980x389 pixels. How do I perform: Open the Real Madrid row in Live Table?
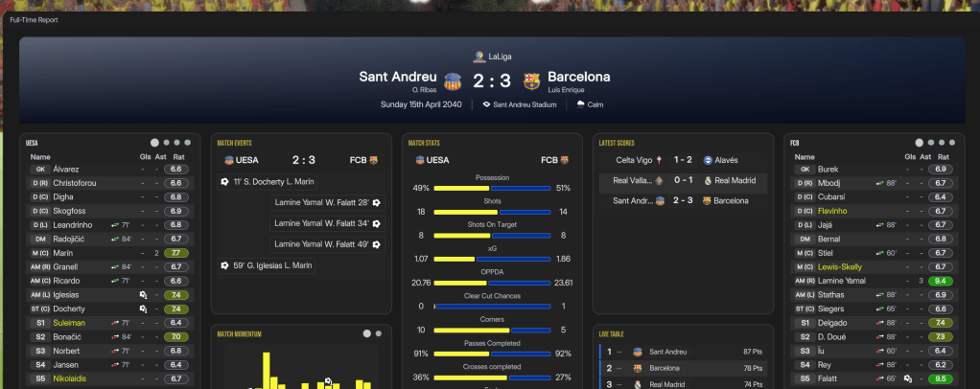click(x=686, y=383)
